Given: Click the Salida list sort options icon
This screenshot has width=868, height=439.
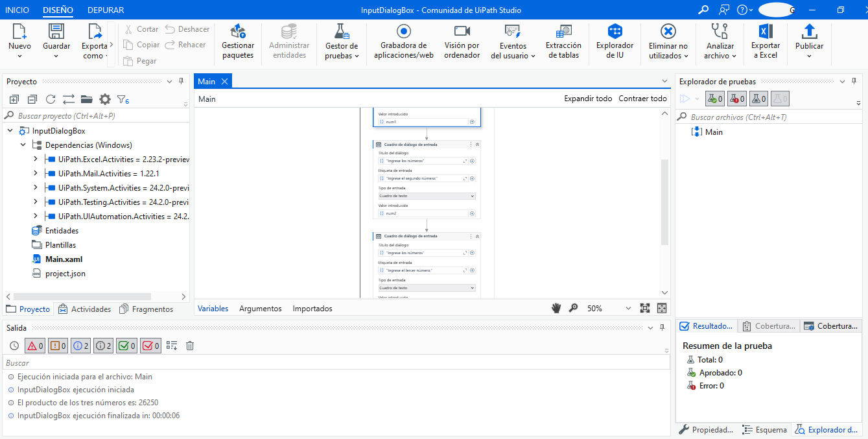Looking at the screenshot, I should coord(172,346).
